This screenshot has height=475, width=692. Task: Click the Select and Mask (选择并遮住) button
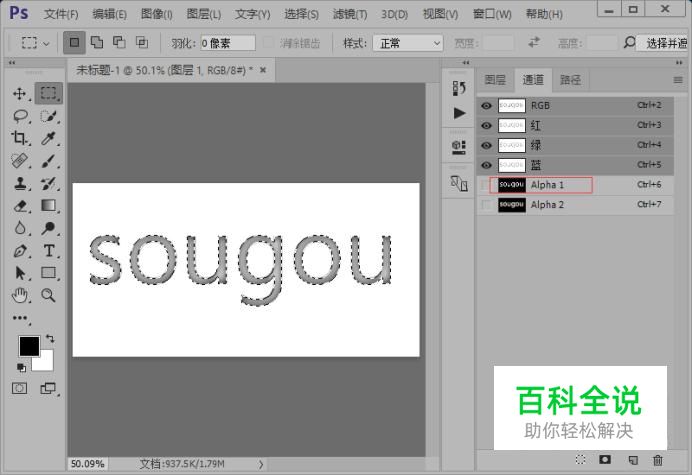pos(664,43)
